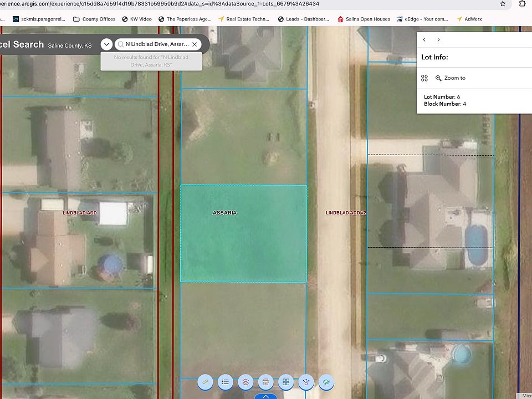Open the Measure ruler tool
Screen dimensions: 532x399
click(205, 382)
